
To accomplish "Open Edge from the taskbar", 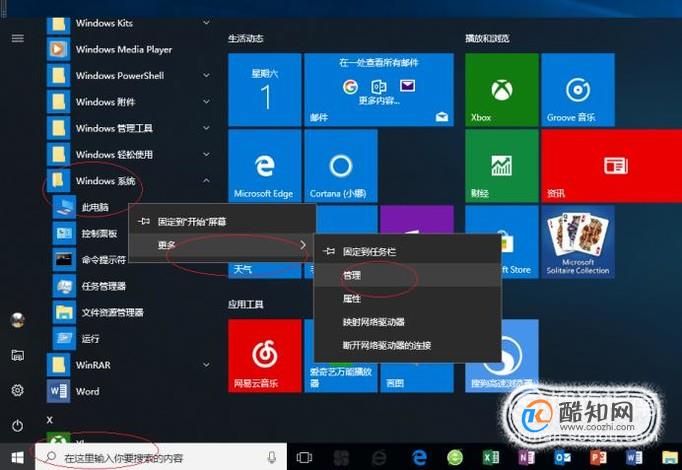I will coord(419,457).
